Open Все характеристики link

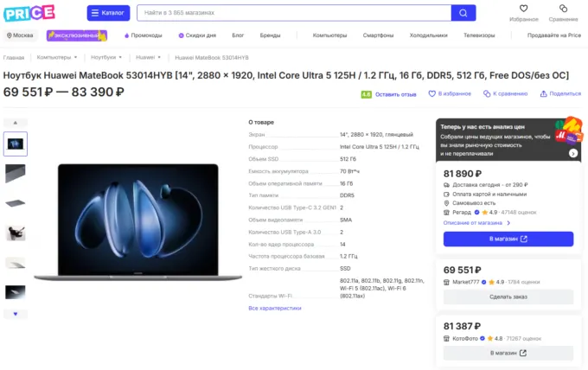pos(275,308)
